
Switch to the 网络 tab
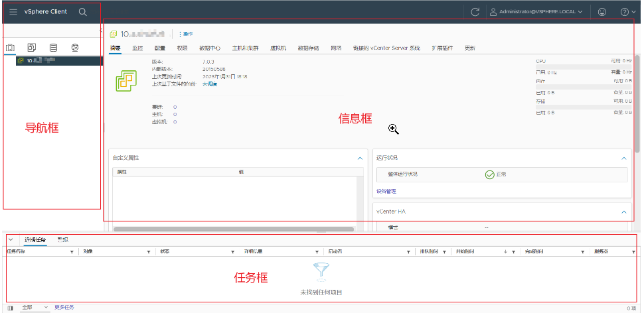(x=336, y=48)
